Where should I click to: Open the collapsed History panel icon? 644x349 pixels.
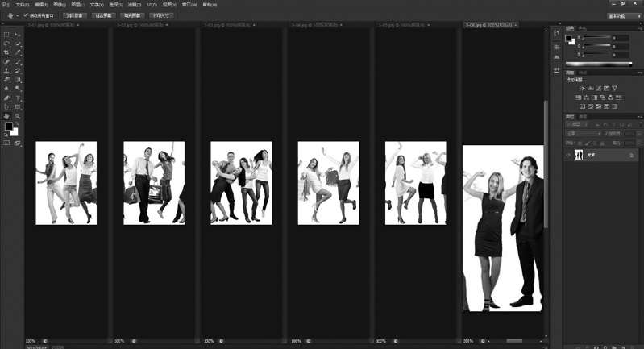pyautogui.click(x=556, y=34)
